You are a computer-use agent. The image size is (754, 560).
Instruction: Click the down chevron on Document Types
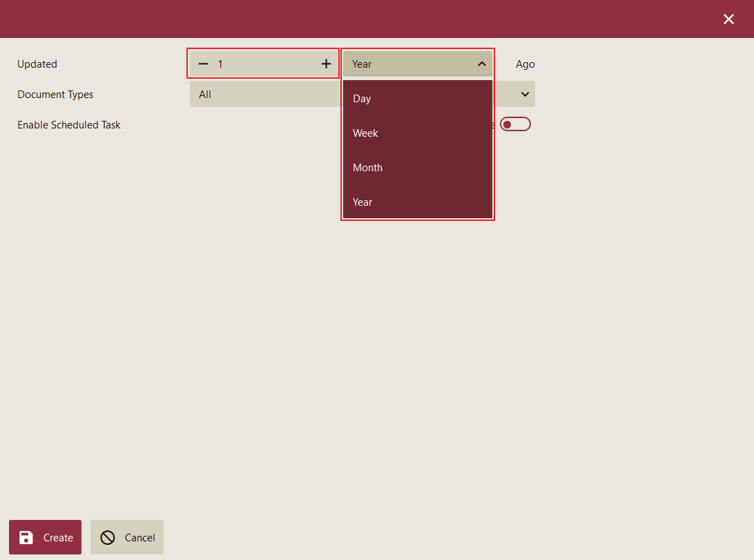click(x=525, y=95)
